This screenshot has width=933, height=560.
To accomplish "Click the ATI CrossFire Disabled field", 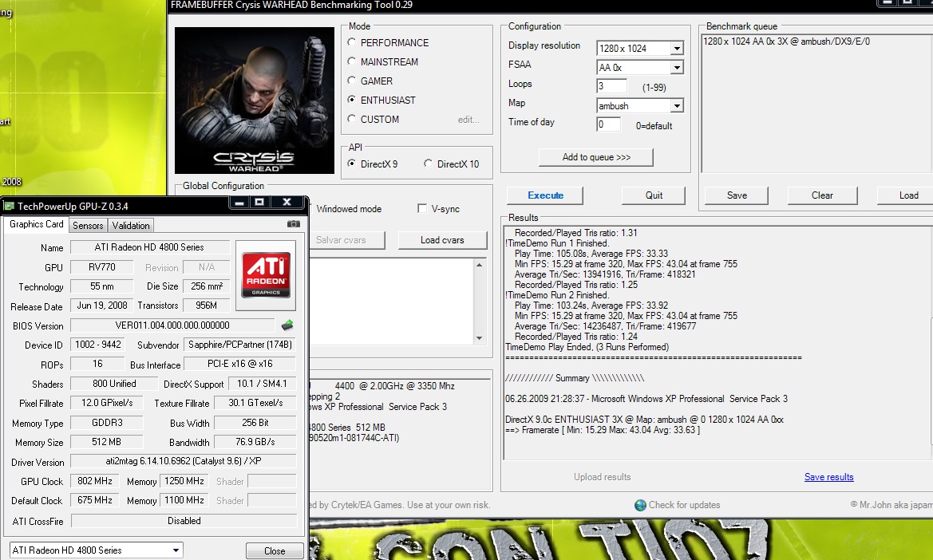I will (x=184, y=521).
